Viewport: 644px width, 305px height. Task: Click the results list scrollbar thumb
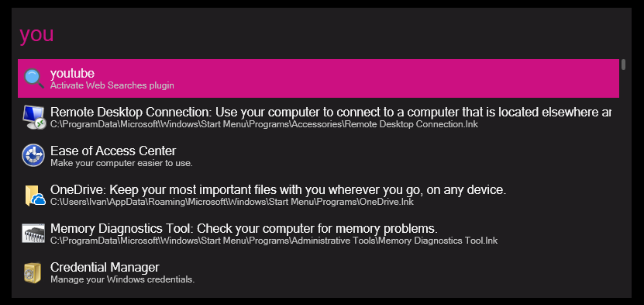pyautogui.click(x=624, y=64)
